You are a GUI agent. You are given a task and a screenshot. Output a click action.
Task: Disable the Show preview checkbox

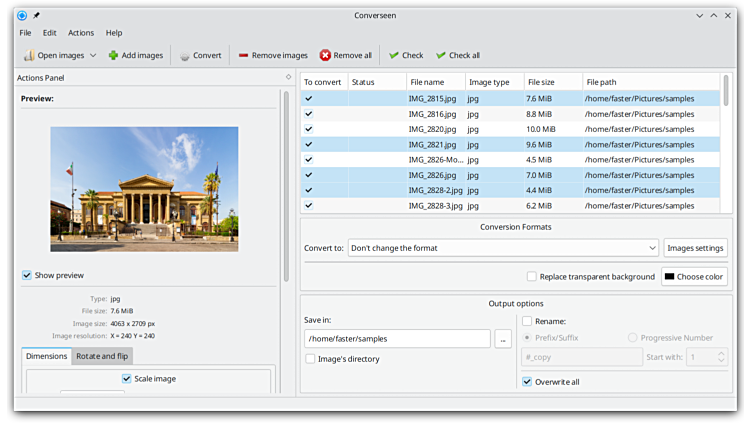point(27,275)
